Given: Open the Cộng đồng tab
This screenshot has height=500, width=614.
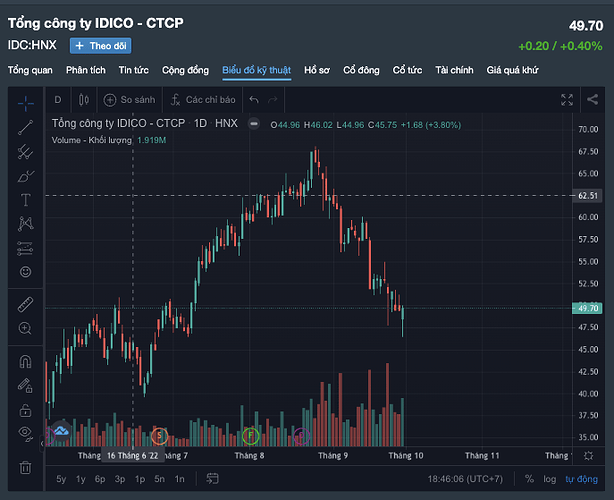Looking at the screenshot, I should click(x=185, y=70).
